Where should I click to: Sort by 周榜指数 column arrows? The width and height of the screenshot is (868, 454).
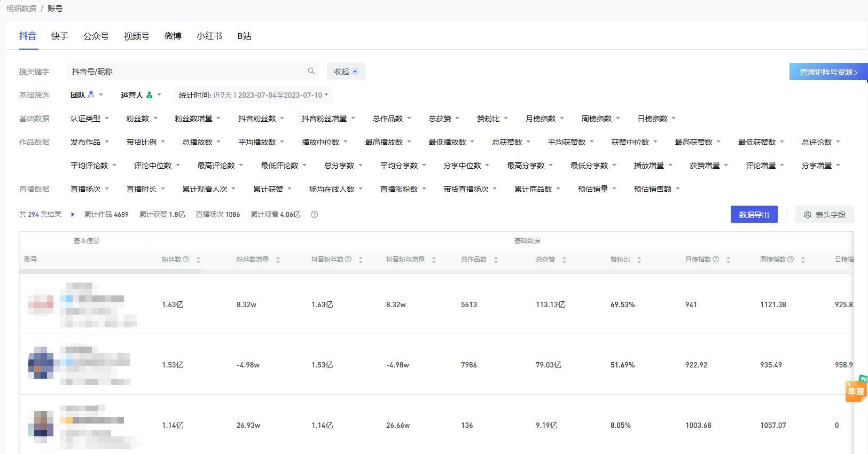pyautogui.click(x=803, y=260)
